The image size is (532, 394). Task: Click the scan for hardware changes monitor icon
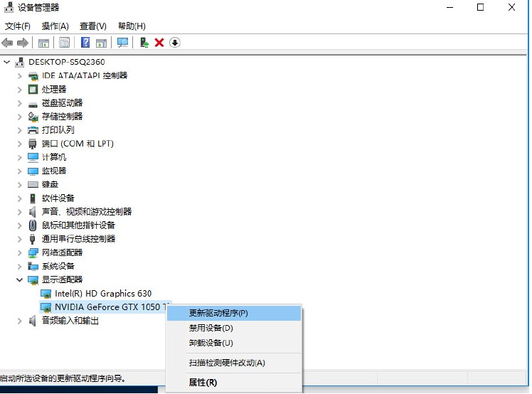(x=122, y=43)
